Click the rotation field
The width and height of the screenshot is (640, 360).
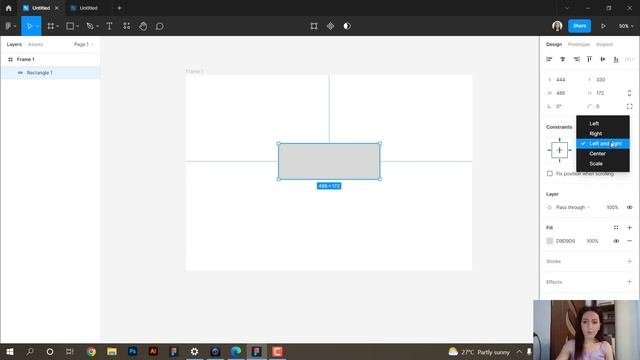pos(564,106)
